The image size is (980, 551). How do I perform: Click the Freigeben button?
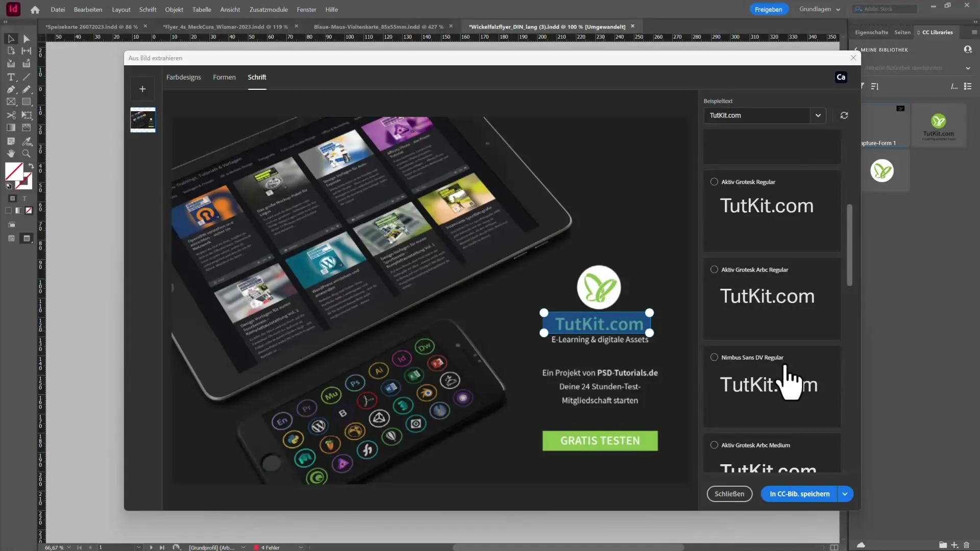click(x=768, y=9)
